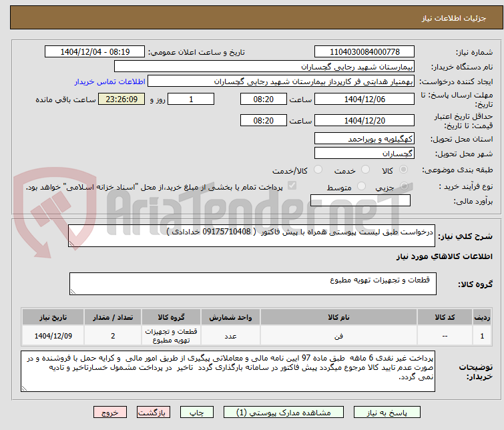
Task: Click the شماره نیاز field 1104030084000778
Action: [364, 52]
